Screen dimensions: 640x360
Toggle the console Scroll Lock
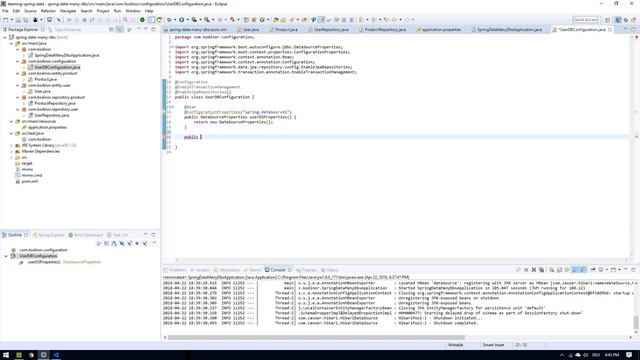(x=560, y=270)
